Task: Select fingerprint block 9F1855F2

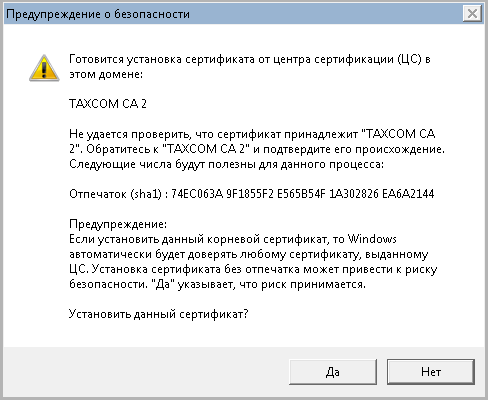Action: click(250, 194)
